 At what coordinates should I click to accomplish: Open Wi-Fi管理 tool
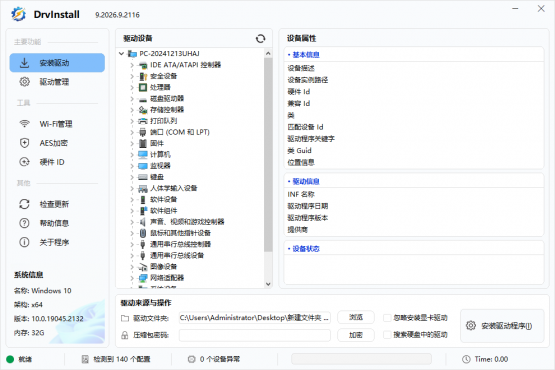[57, 124]
